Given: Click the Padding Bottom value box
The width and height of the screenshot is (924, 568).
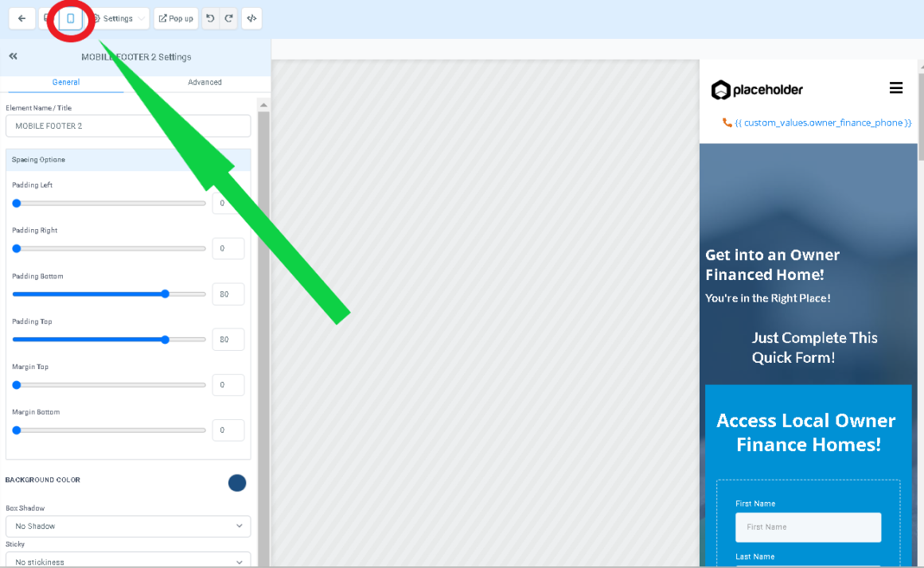Looking at the screenshot, I should point(228,294).
